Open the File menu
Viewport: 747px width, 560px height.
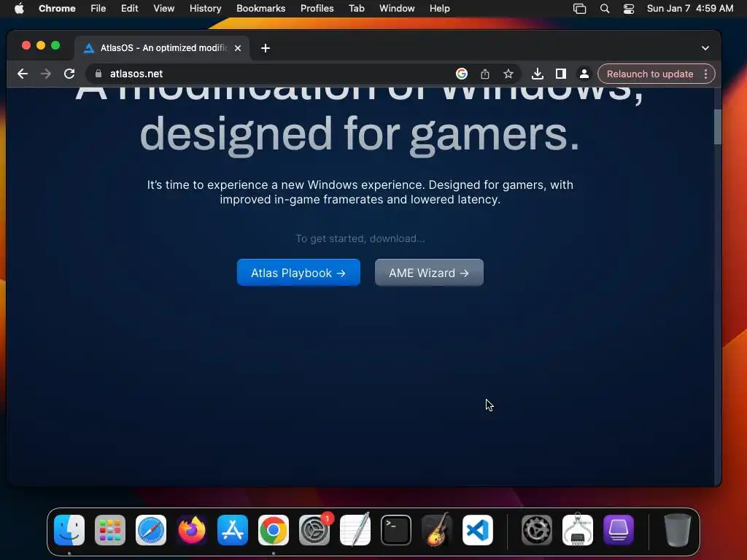(x=98, y=8)
